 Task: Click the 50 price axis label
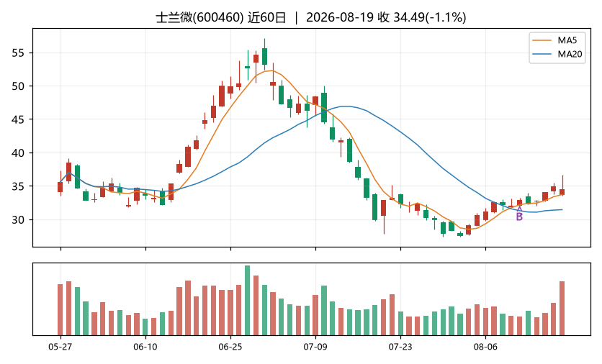(x=18, y=86)
